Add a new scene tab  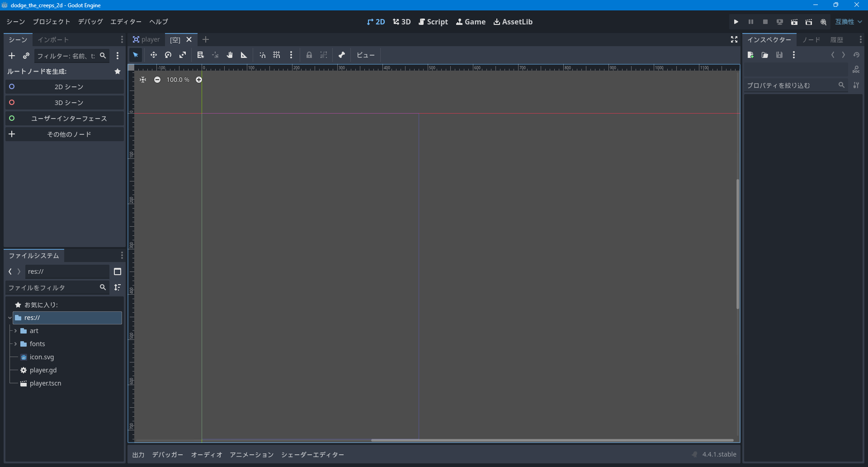click(206, 39)
